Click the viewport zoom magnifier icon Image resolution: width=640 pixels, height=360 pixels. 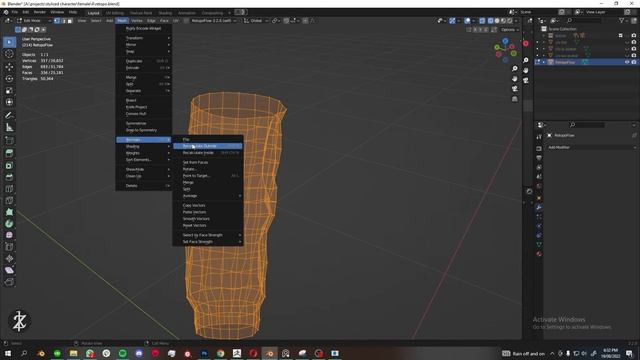(515, 69)
